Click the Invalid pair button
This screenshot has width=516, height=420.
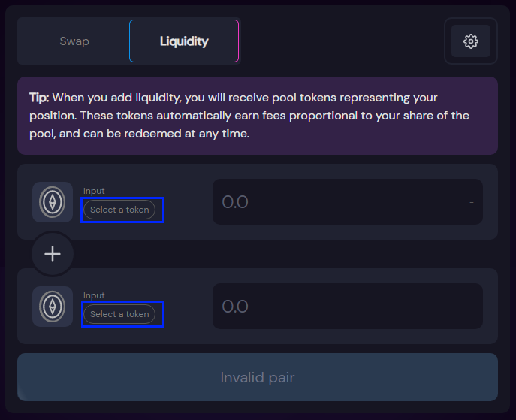[258, 377]
